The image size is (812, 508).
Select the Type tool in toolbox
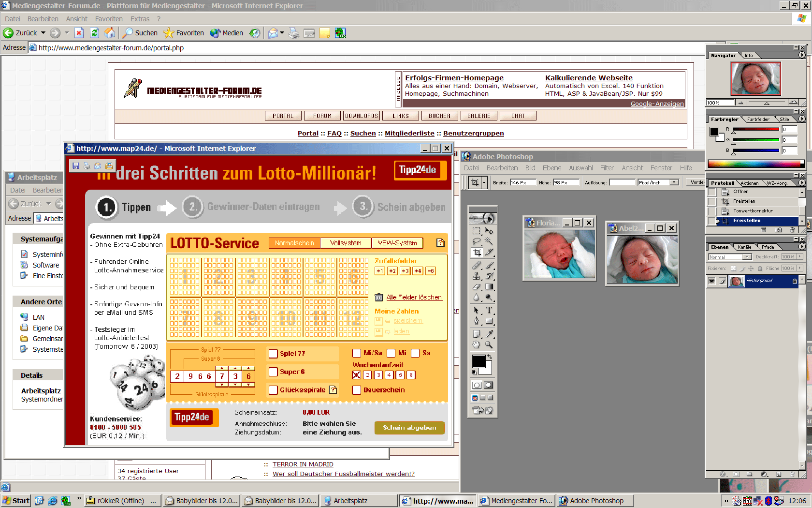pyautogui.click(x=489, y=310)
